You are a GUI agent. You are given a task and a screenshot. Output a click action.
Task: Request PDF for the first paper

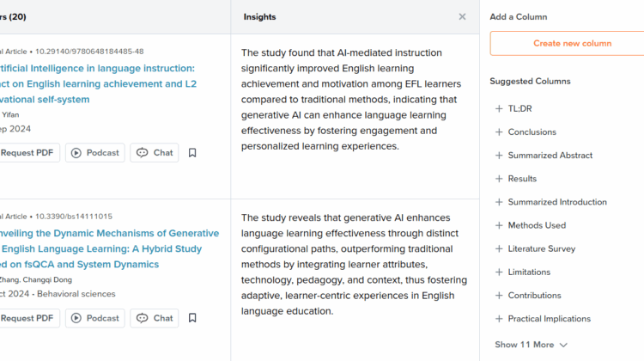pyautogui.click(x=27, y=153)
